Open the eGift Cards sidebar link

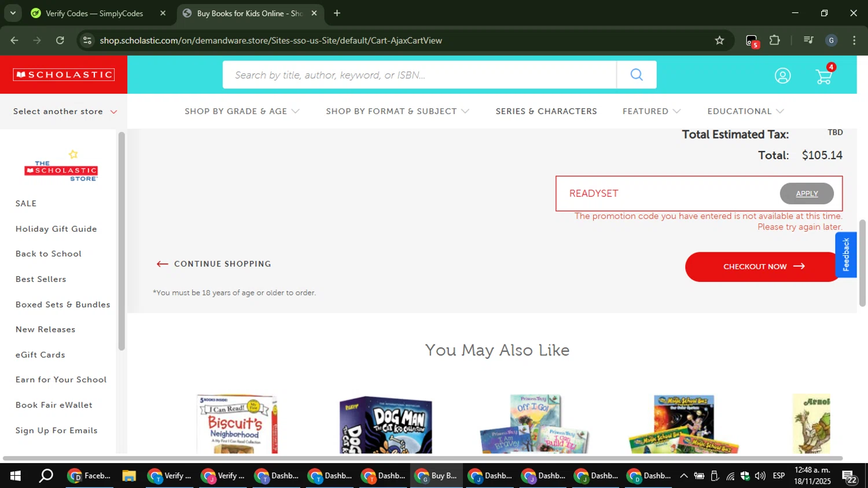(x=41, y=355)
